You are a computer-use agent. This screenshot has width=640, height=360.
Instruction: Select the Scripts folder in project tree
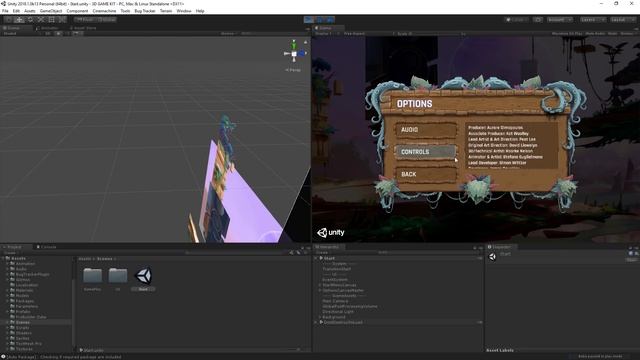click(x=22, y=327)
